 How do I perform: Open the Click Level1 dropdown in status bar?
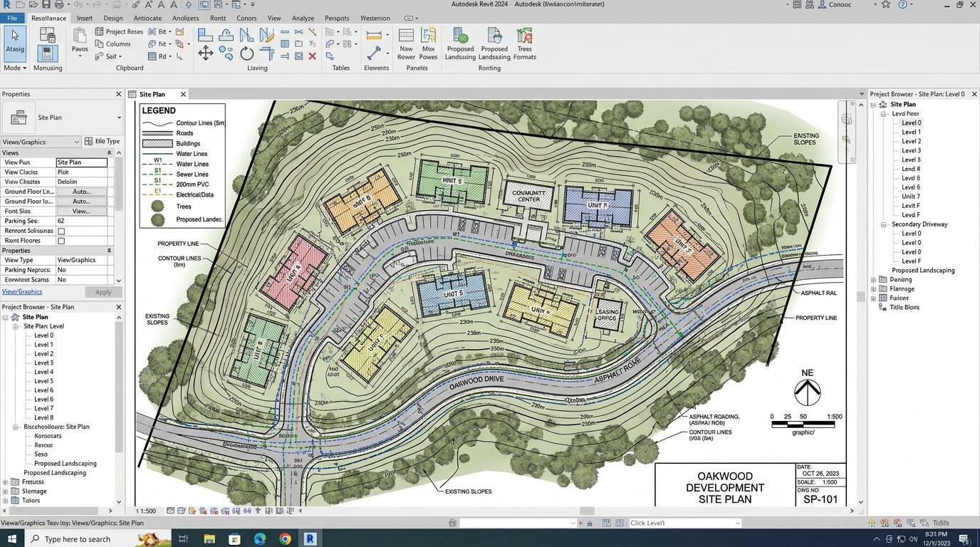(684, 523)
